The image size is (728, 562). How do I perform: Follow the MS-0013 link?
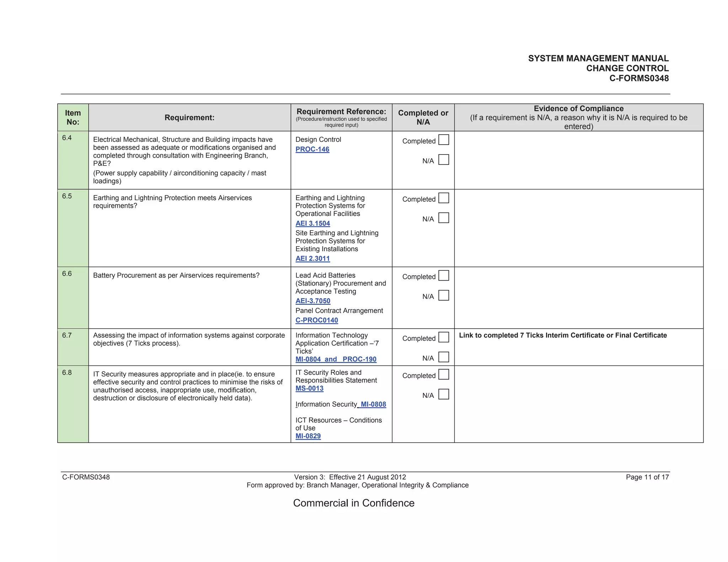309,388
